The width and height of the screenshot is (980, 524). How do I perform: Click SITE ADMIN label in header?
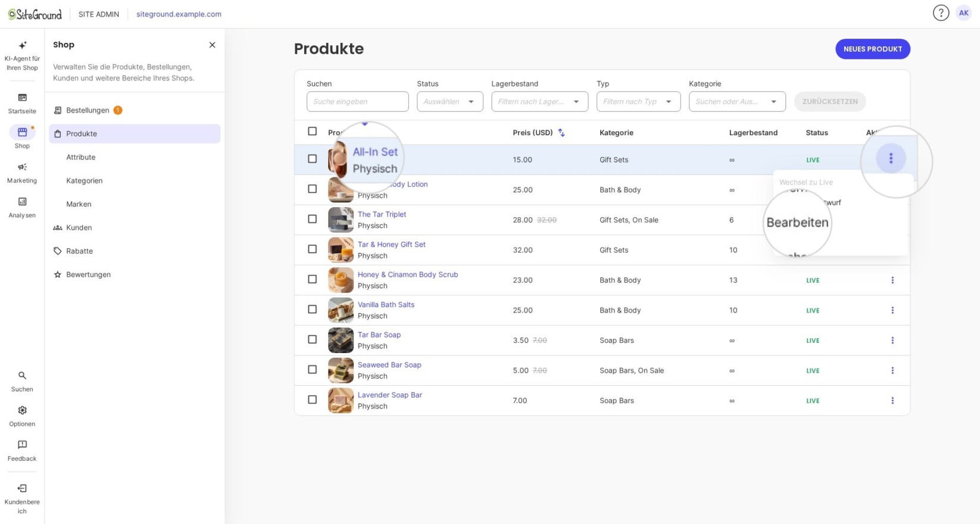click(x=99, y=14)
